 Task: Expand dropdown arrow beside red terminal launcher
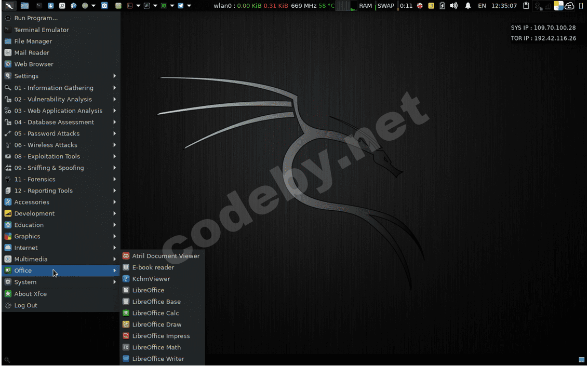[138, 6]
